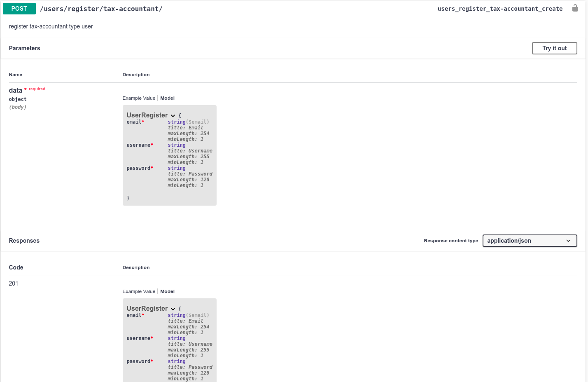Open the /users/register/tax-accountant/ endpoint path
588x382 pixels.
pos(101,9)
